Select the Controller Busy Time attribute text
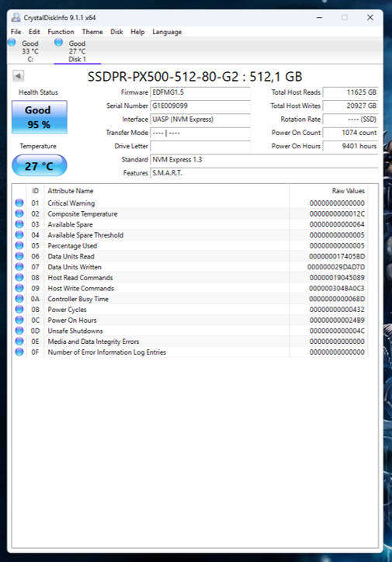Viewport: 392px width, 562px height. pos(78,299)
